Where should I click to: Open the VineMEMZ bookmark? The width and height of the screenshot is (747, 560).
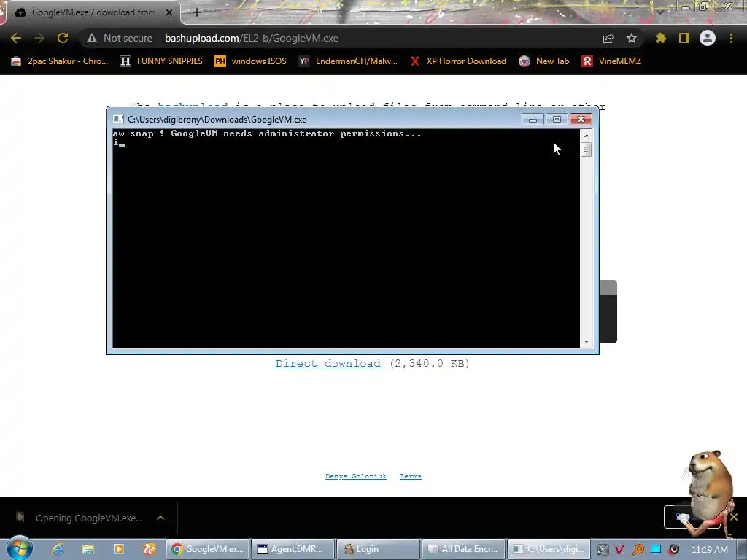pos(611,61)
